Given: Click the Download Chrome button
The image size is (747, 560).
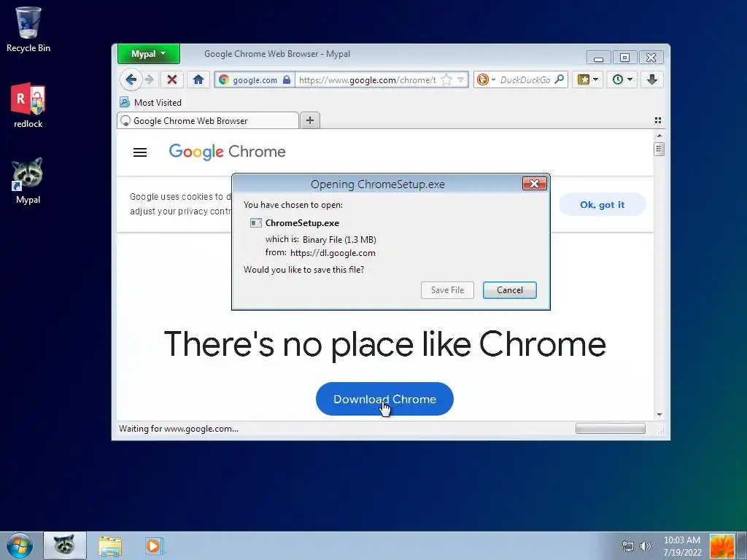Looking at the screenshot, I should point(384,399).
